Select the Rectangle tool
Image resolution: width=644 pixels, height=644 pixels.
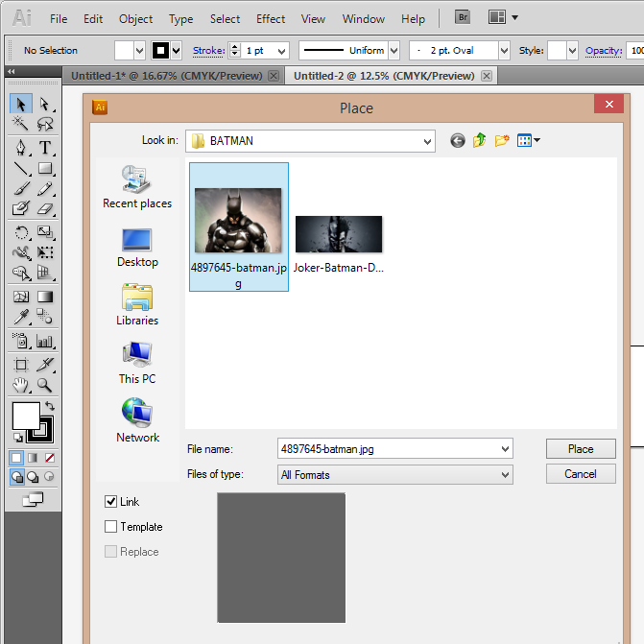(45, 168)
